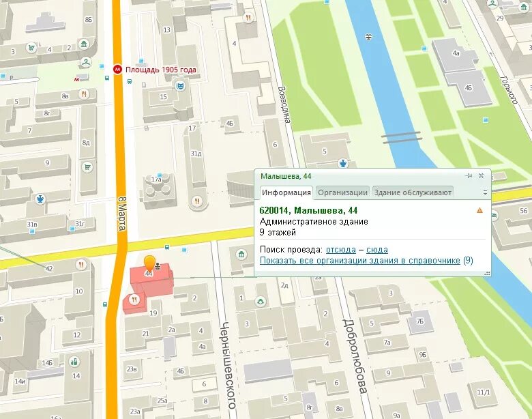This screenshot has width=532, height=419.
Task: Open the Здание обслуживают tab
Action: (x=413, y=192)
